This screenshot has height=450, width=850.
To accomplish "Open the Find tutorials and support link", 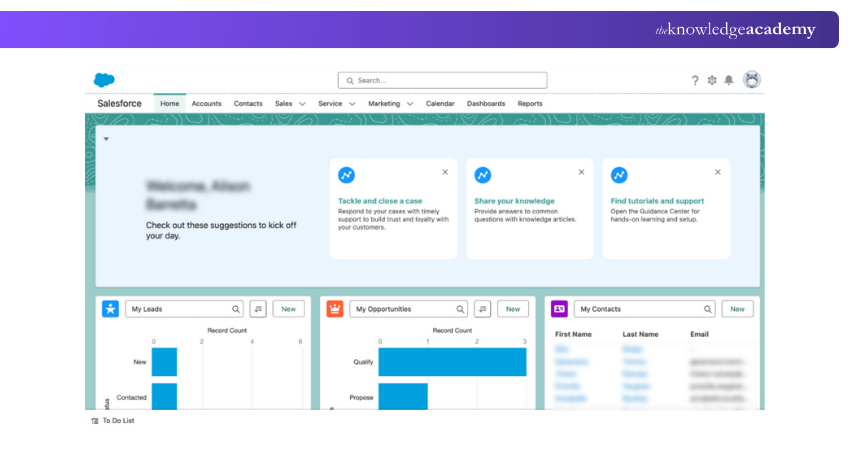I will pyautogui.click(x=657, y=201).
